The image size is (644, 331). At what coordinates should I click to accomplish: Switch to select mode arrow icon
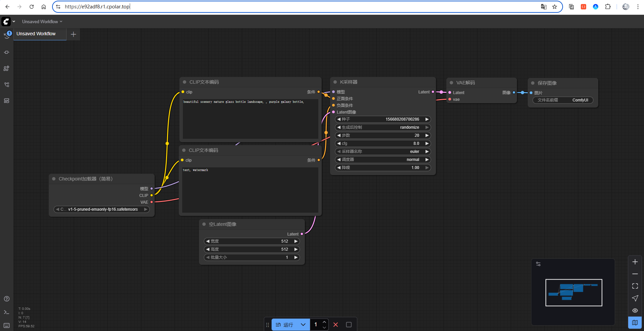pos(635,298)
